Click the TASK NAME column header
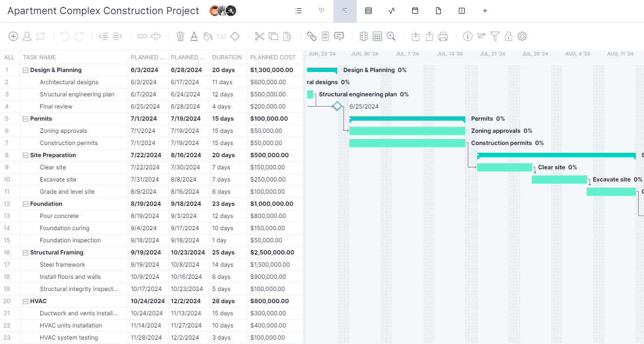 (39, 57)
